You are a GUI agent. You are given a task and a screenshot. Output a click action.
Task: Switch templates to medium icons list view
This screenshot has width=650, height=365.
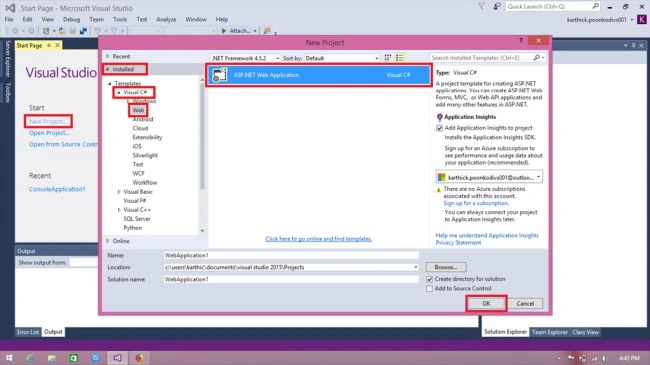pos(399,58)
